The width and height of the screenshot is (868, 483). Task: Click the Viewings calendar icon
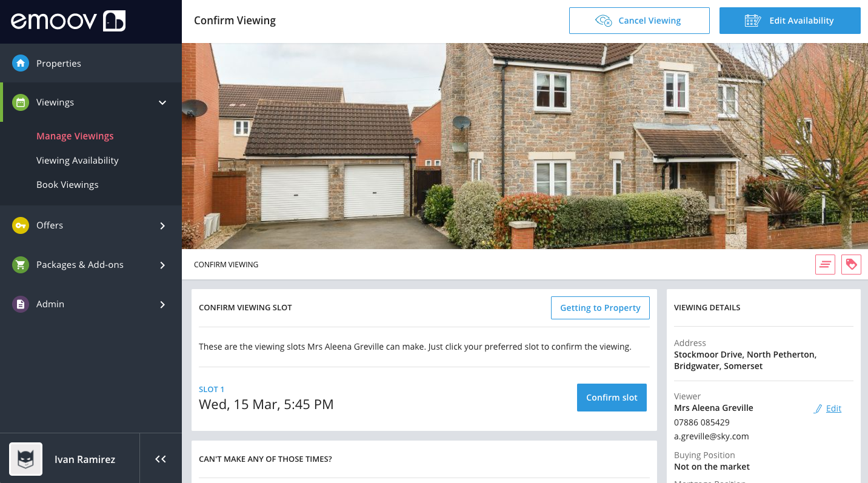click(x=21, y=102)
